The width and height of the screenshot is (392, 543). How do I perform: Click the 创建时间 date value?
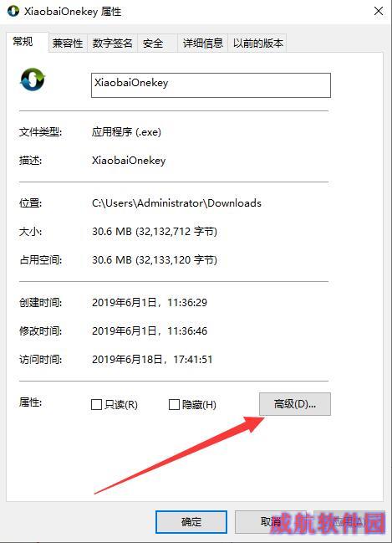(150, 302)
